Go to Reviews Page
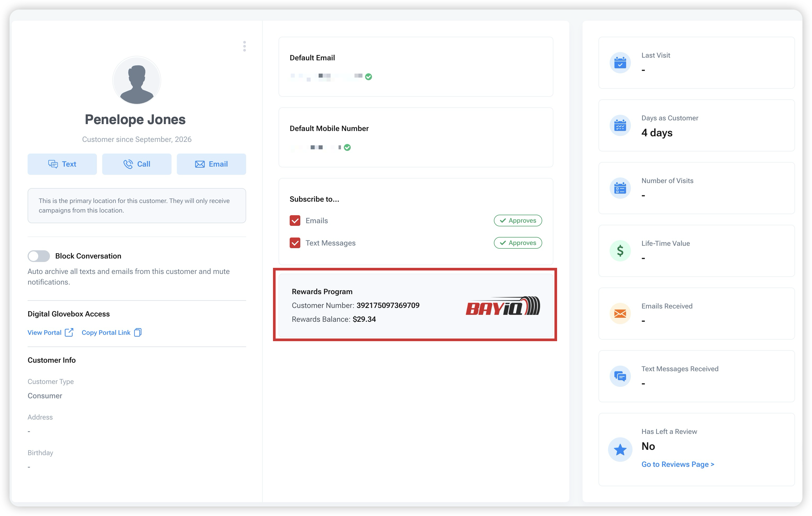Image resolution: width=812 pixels, height=516 pixels. coord(678,464)
